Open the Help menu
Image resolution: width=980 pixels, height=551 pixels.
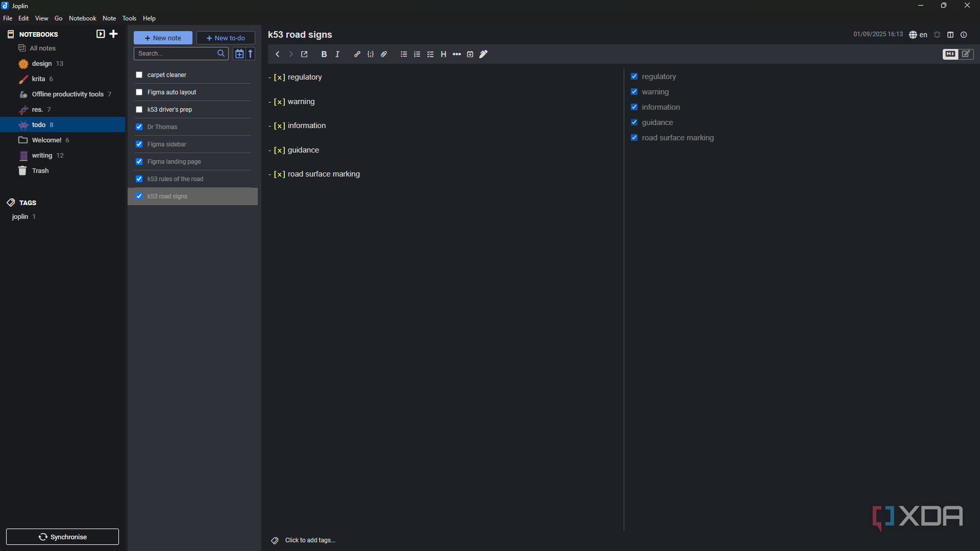tap(149, 18)
